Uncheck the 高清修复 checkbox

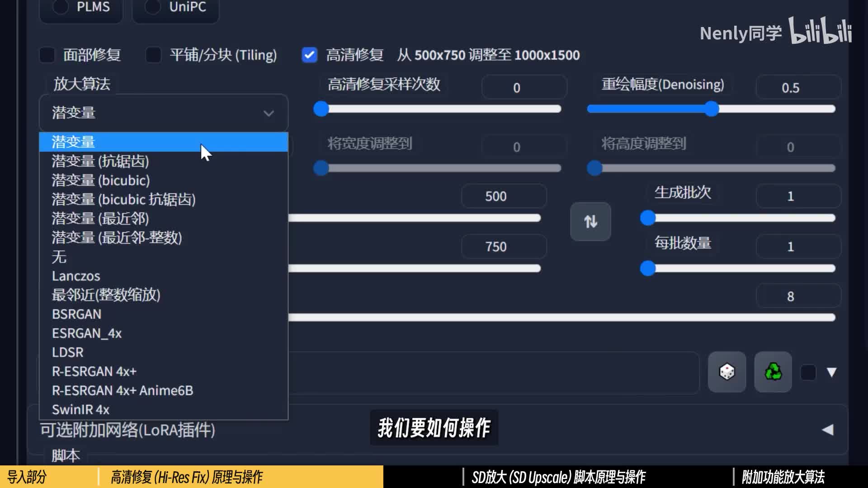pos(310,55)
